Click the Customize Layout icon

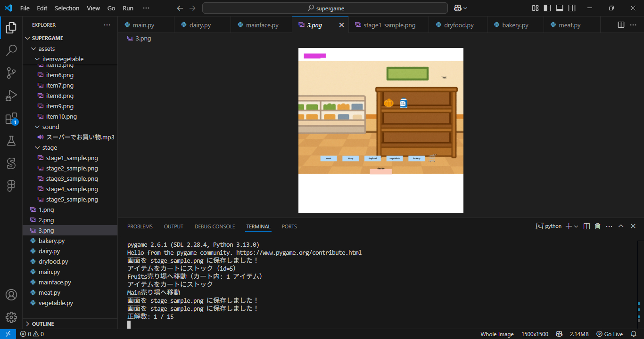coord(535,8)
